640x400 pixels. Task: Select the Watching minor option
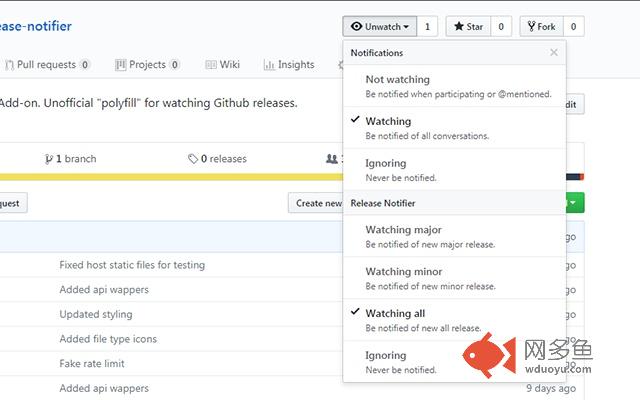coord(455,278)
